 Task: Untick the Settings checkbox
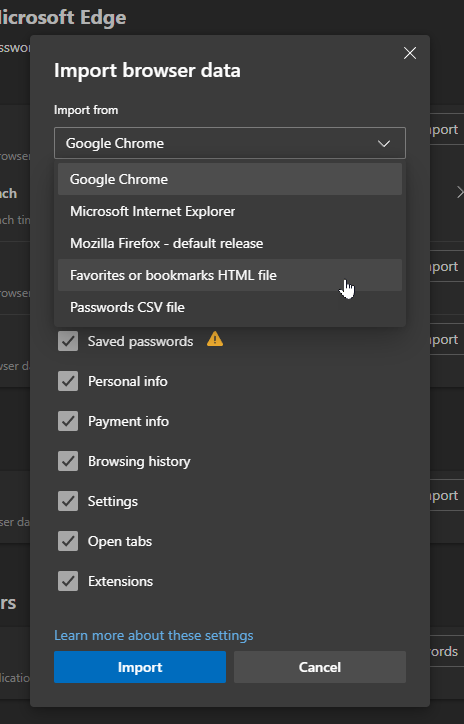point(68,501)
